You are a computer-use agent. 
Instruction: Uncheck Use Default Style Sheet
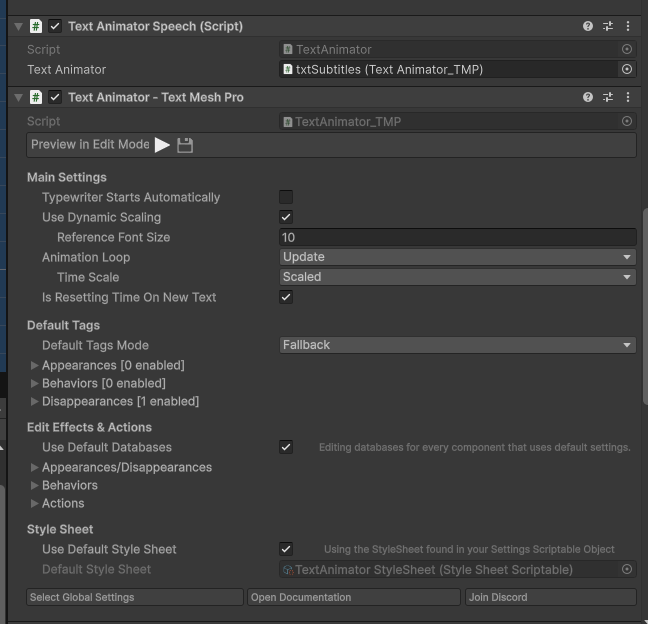click(286, 549)
